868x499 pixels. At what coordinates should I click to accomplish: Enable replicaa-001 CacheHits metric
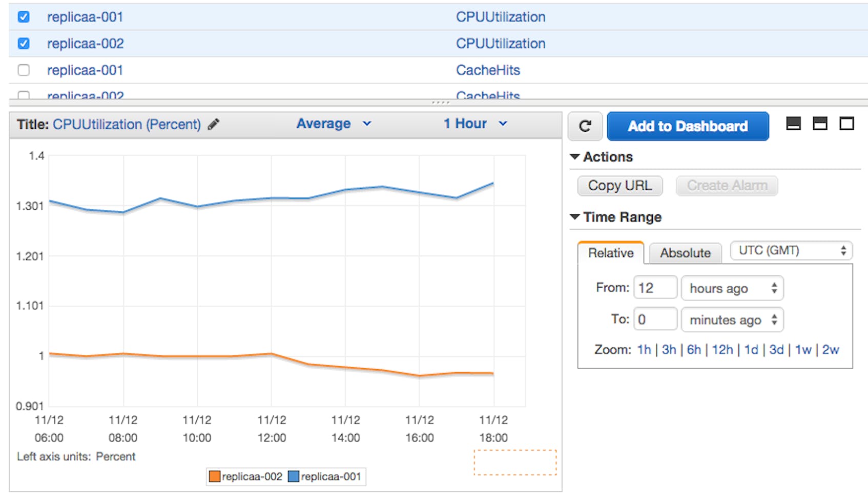pyautogui.click(x=24, y=70)
